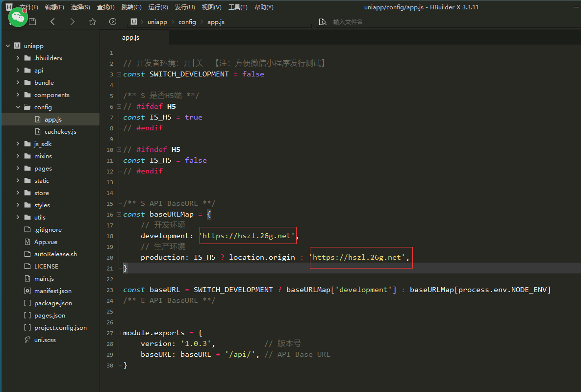Fold the #ifdef H5 block at line 6
The width and height of the screenshot is (581, 392).
coord(119,106)
